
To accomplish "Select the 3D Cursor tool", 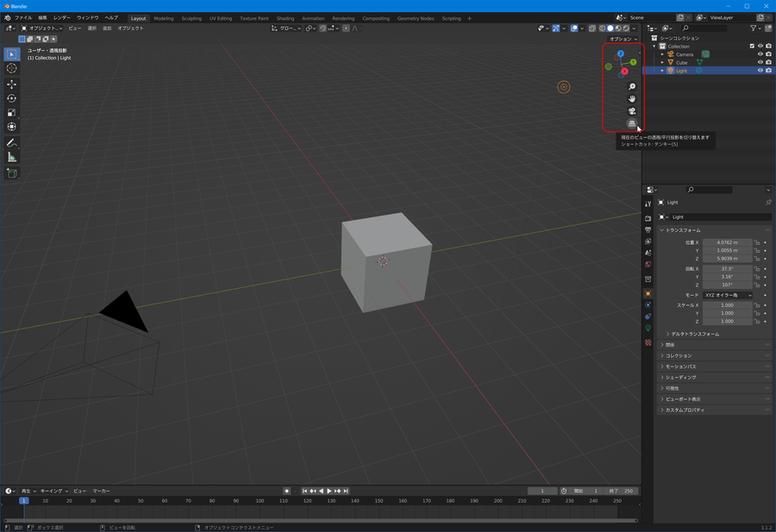I will coord(12,68).
